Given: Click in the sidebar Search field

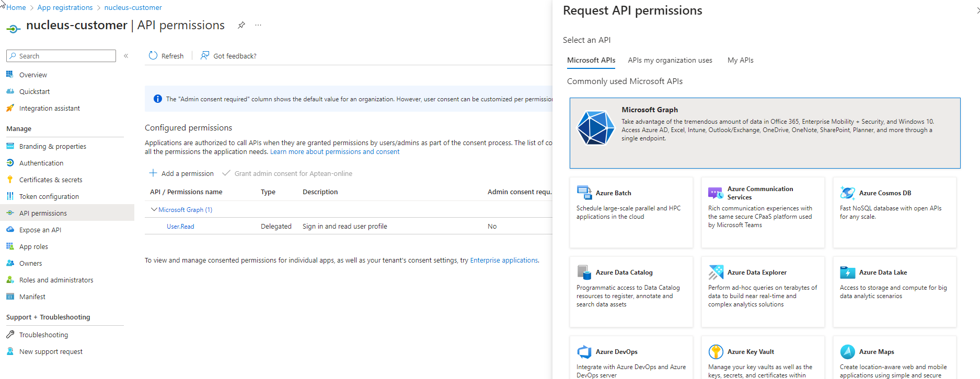Looking at the screenshot, I should (x=61, y=56).
